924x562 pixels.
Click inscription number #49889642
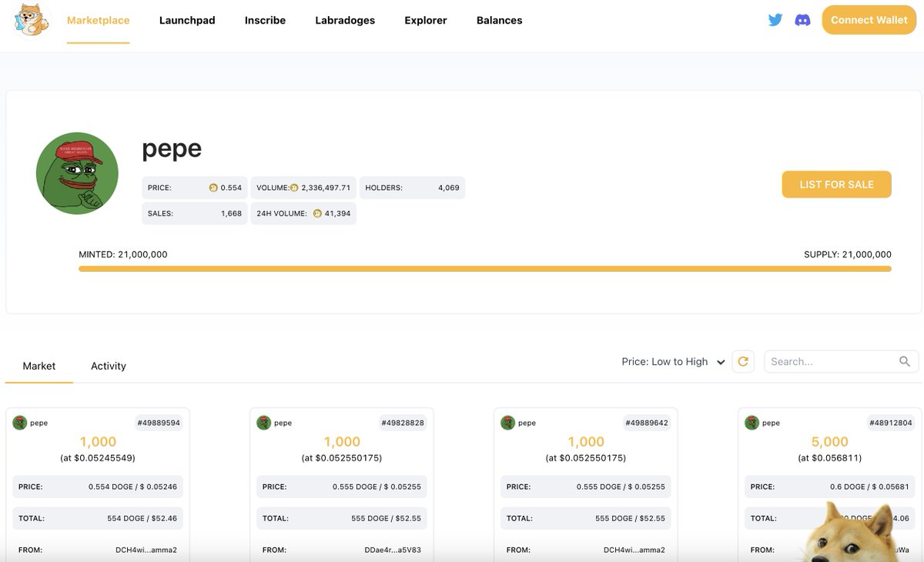(647, 423)
